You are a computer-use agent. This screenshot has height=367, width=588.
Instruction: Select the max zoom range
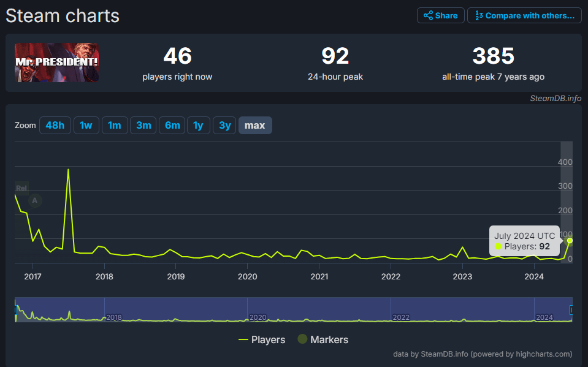pos(254,125)
